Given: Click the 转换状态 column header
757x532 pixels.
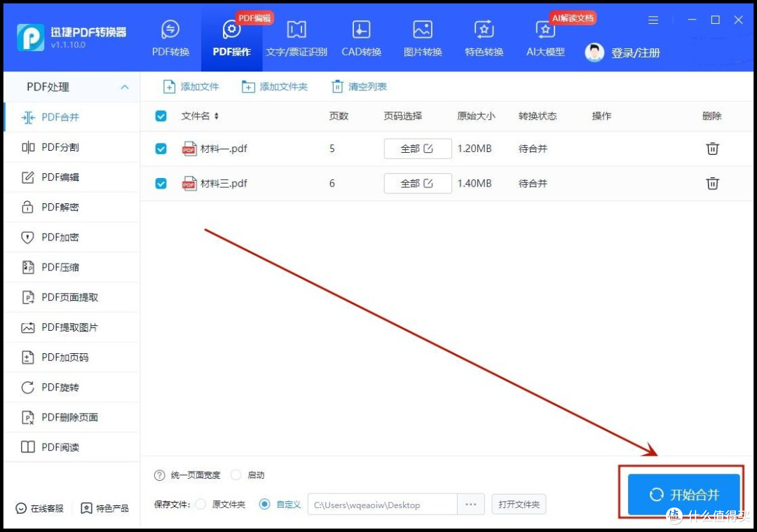Looking at the screenshot, I should coord(538,116).
